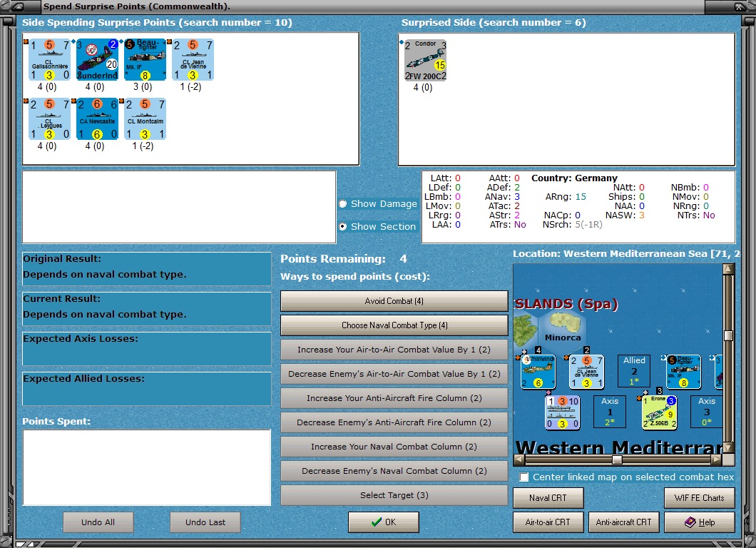
Task: Click Choose Naval Combat Type (4)
Action: pos(394,325)
